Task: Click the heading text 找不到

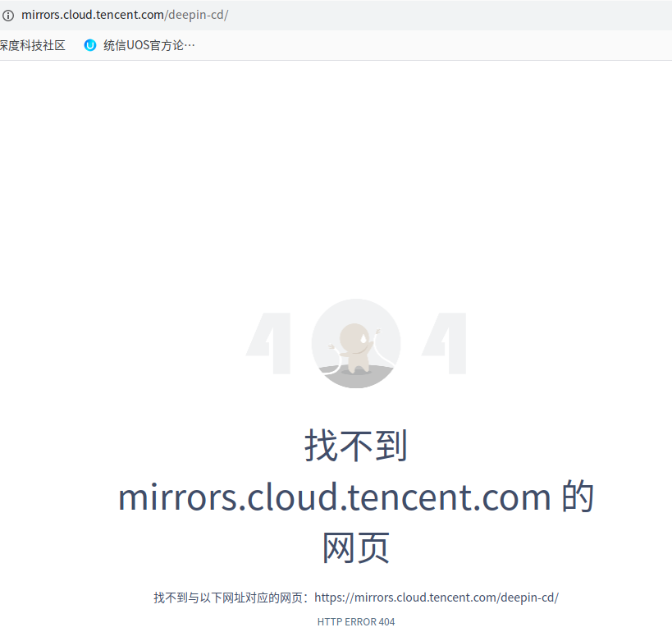Action: point(356,447)
